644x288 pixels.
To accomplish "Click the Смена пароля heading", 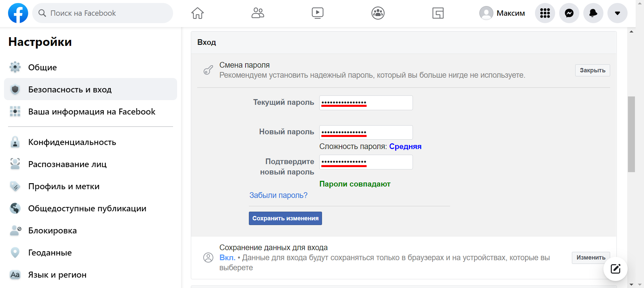I will click(x=245, y=65).
